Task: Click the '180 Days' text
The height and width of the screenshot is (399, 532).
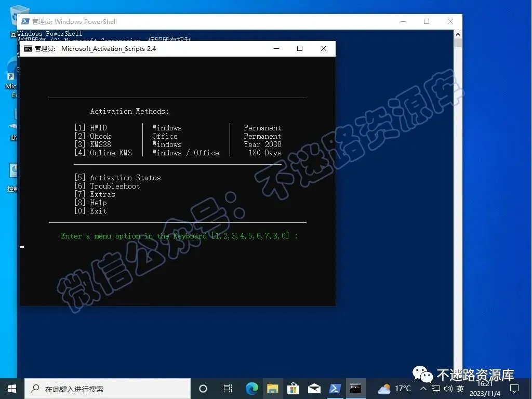Action: [265, 153]
